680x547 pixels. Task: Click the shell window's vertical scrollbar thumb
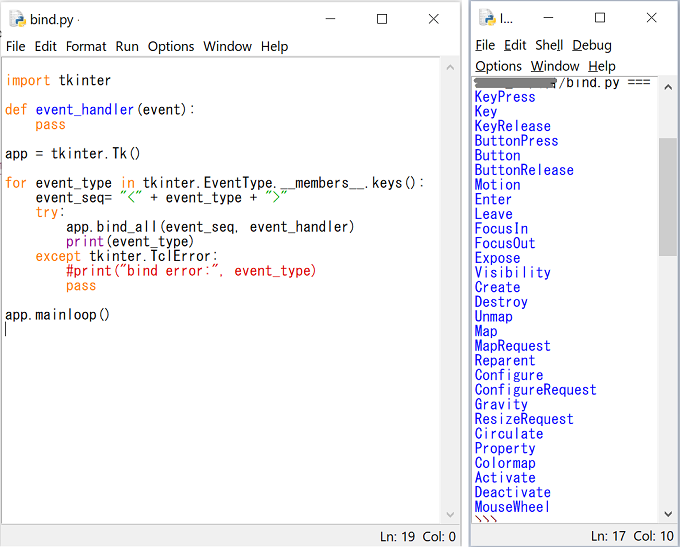[668, 195]
